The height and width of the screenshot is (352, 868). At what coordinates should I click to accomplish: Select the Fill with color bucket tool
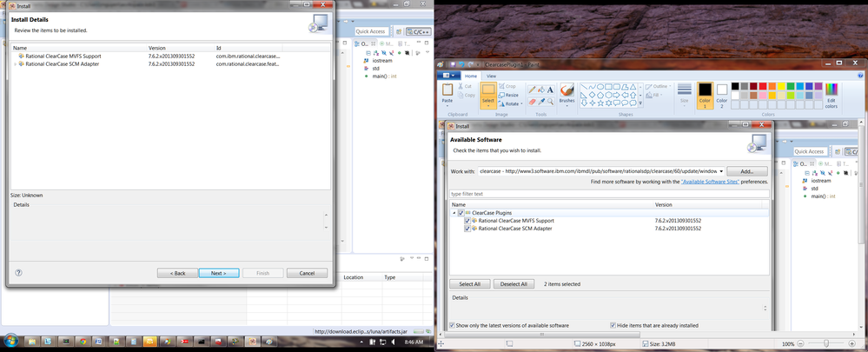(540, 90)
